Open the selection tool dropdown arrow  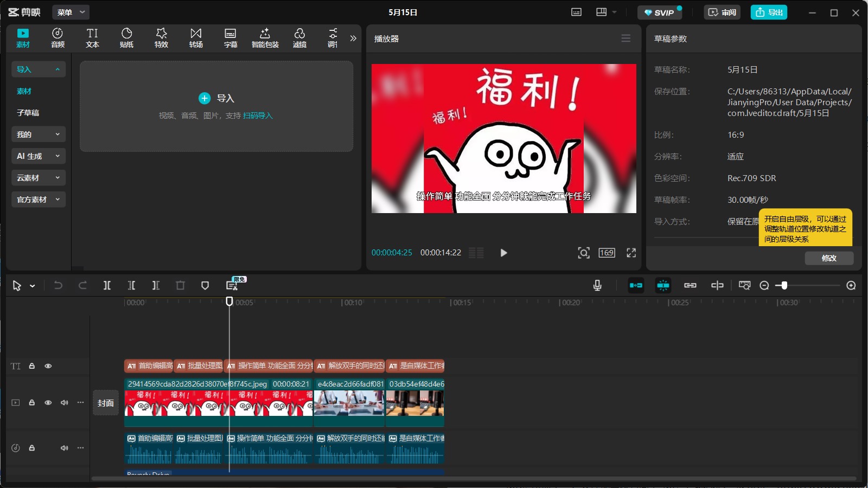33,286
